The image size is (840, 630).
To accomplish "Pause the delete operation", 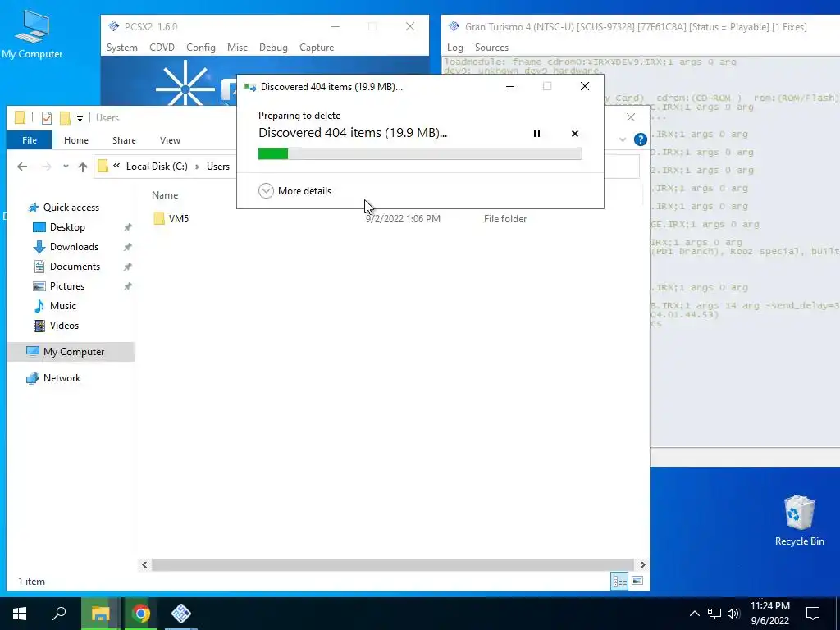I will coord(536,134).
